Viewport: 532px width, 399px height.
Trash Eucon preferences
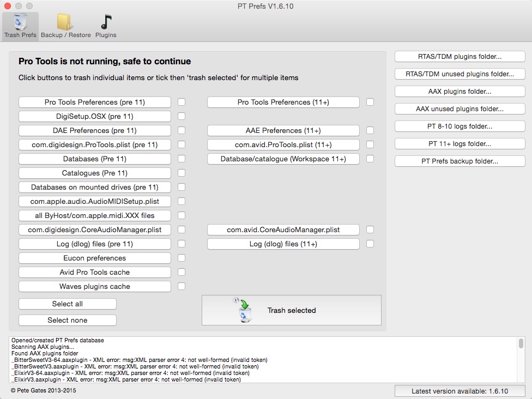(x=95, y=258)
